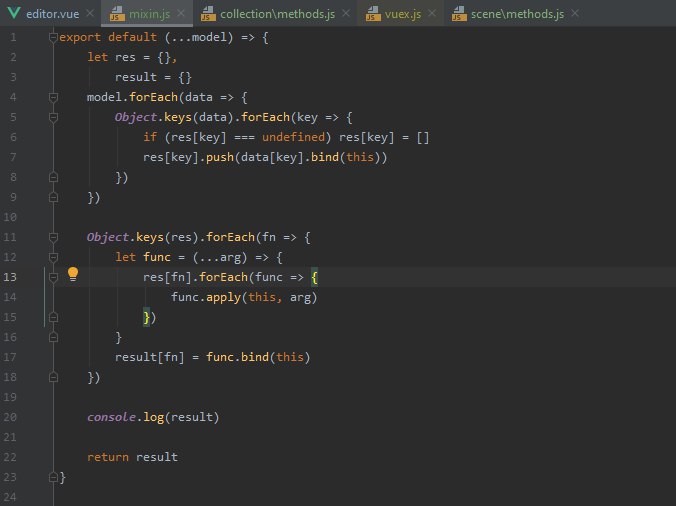Open the collection\methods.js tab
This screenshot has height=506, width=676.
277,14
